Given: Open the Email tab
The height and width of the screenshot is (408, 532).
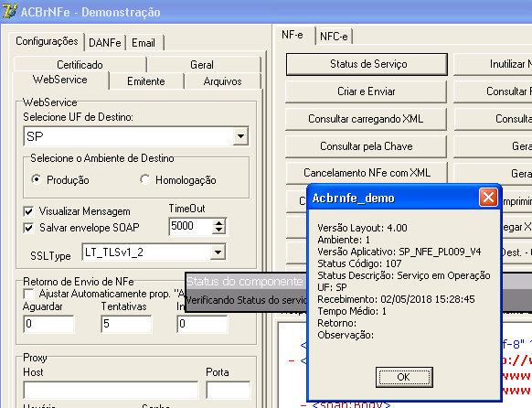Looking at the screenshot, I should 144,43.
